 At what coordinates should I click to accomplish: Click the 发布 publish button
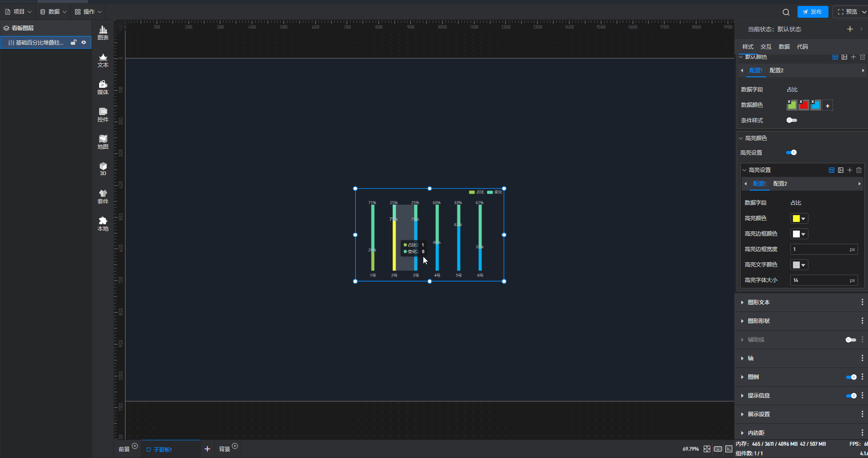click(x=813, y=12)
